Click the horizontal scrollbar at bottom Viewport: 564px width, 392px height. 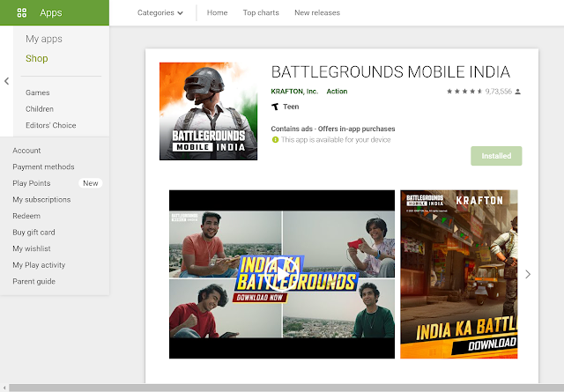pyautogui.click(x=286, y=388)
